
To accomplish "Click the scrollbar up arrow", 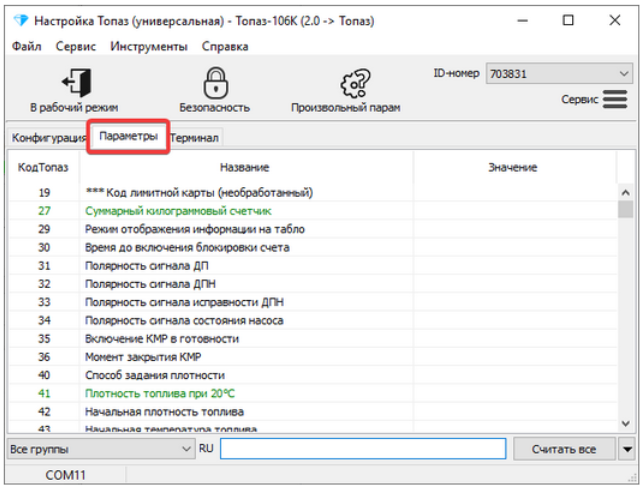I will click(x=625, y=192).
